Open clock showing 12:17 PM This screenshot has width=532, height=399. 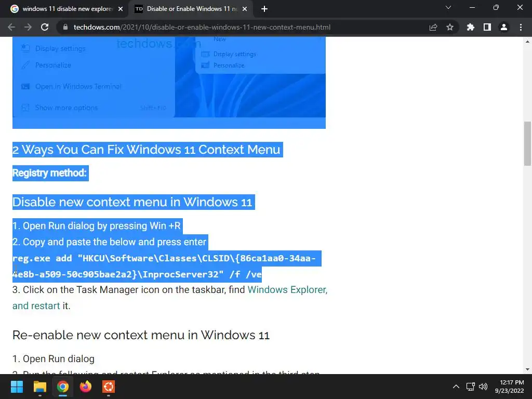(x=509, y=387)
